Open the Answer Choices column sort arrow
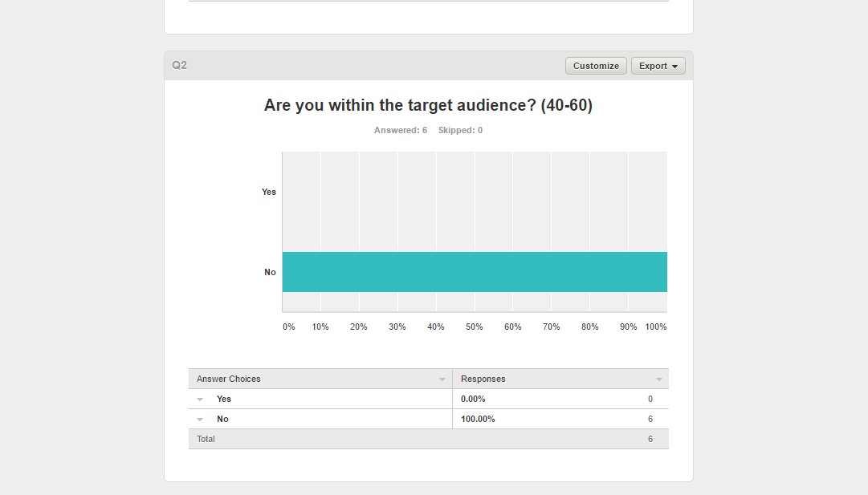The height and width of the screenshot is (495, 868). point(442,379)
